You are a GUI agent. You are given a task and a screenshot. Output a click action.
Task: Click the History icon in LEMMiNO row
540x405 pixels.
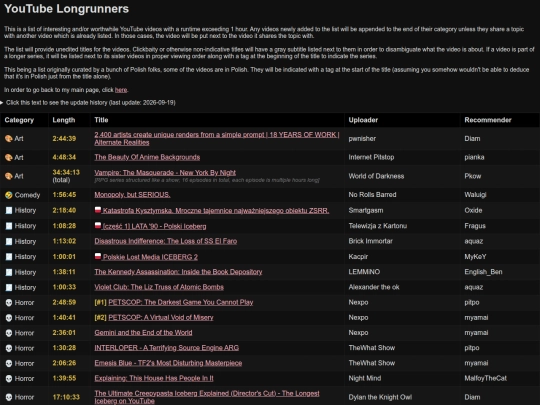[9, 272]
